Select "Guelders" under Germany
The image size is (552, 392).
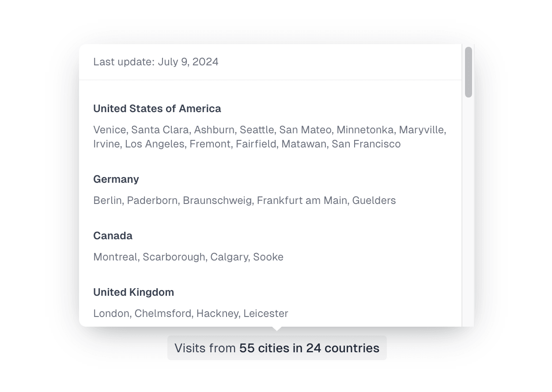point(374,200)
